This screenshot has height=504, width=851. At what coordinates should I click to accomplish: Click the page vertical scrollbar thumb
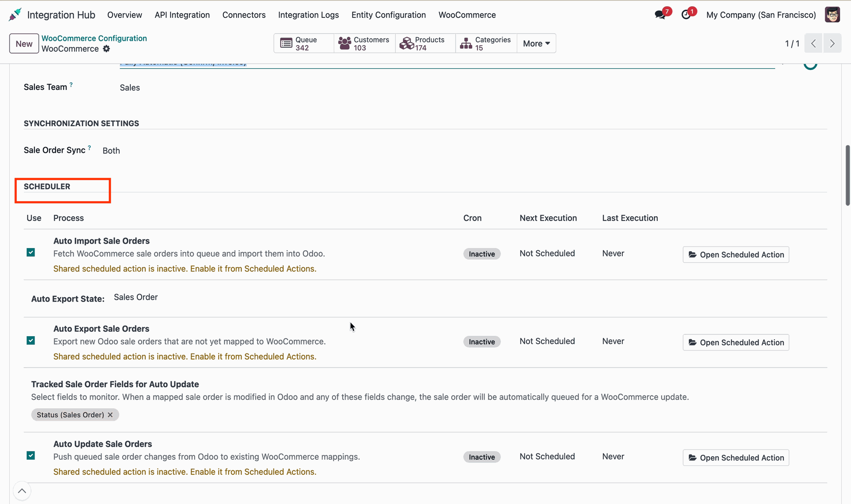(x=847, y=175)
